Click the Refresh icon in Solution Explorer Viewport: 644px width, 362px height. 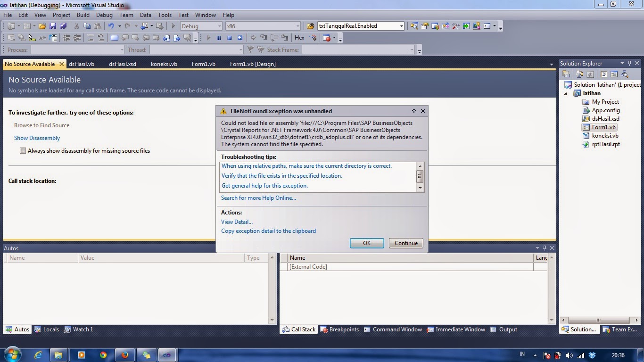[590, 74]
